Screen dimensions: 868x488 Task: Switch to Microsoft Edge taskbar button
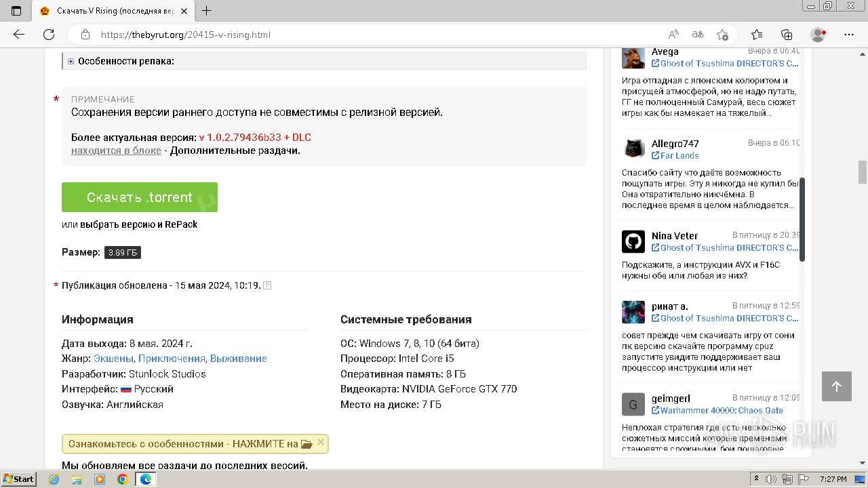point(145,479)
